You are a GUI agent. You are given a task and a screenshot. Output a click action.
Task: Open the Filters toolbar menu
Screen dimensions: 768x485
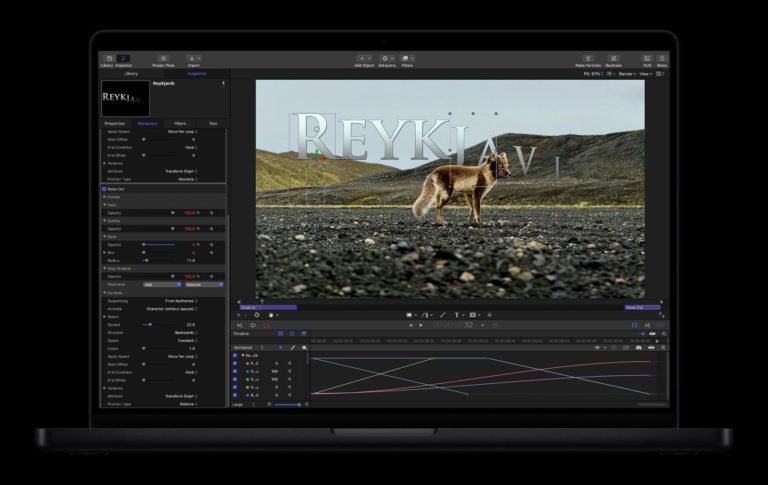tap(407, 60)
